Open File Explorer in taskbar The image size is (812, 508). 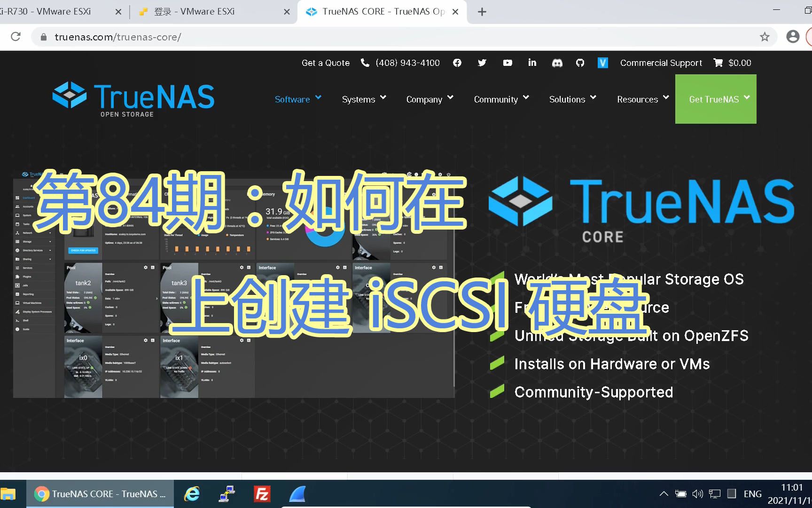coord(8,494)
